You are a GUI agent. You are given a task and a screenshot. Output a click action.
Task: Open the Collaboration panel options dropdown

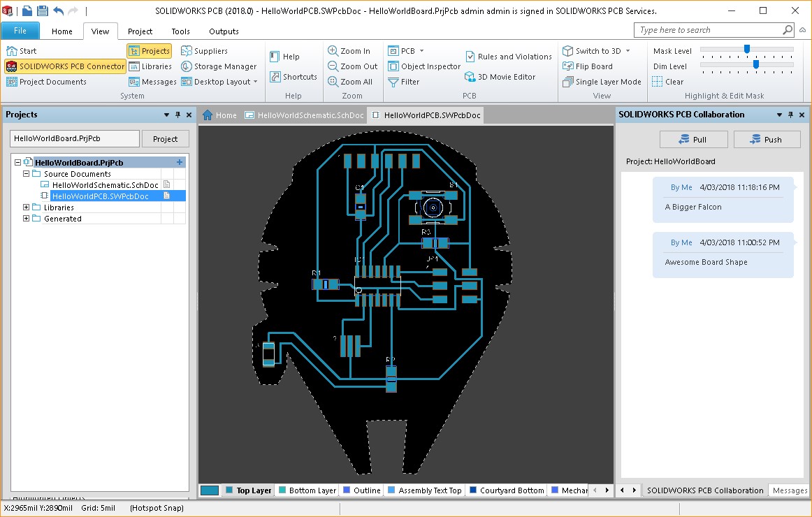[779, 115]
